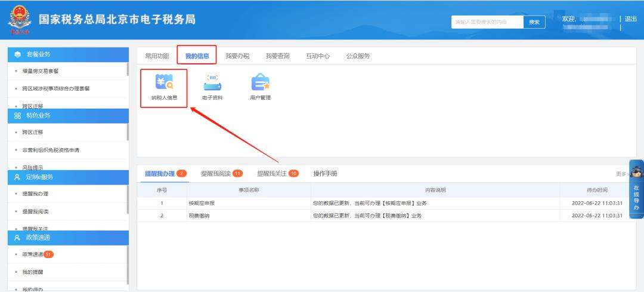Switch to the 互动中心 tab
Screen dimensions: 644x292
coord(318,56)
